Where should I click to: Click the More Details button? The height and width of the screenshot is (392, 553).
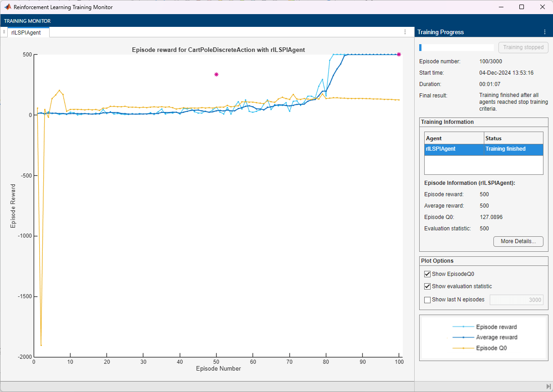[x=518, y=241]
